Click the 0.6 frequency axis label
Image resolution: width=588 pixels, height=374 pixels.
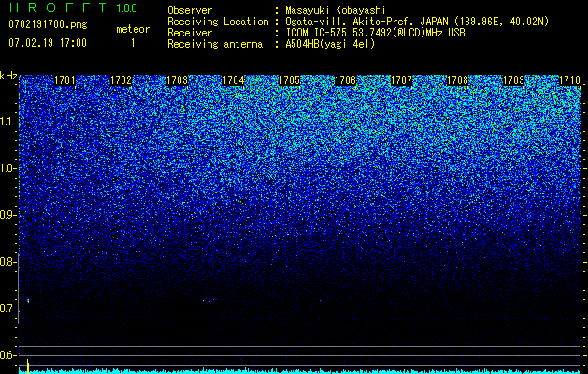pyautogui.click(x=7, y=355)
